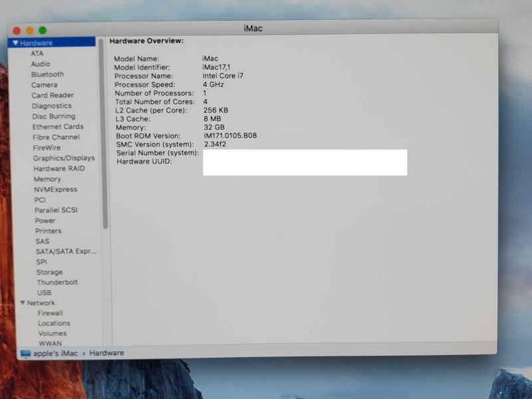Viewport: 532px width, 399px height.
Task: Choose Card Reader from the list
Action: [53, 95]
